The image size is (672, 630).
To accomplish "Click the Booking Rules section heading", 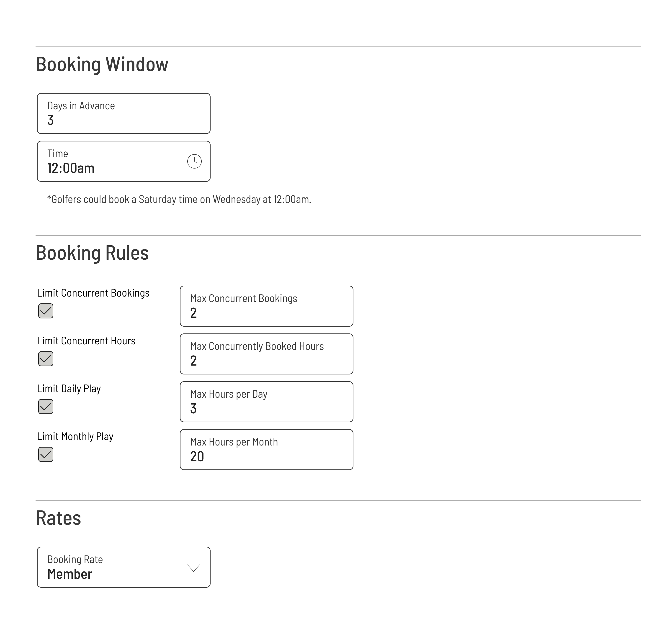I will [92, 253].
